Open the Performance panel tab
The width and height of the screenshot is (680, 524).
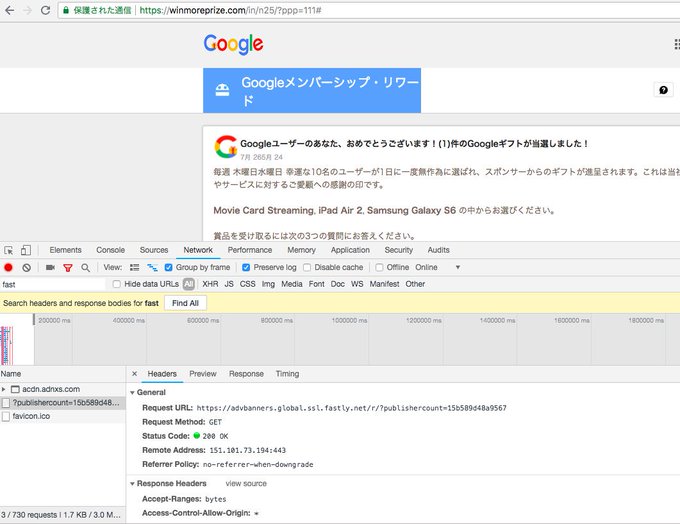pos(250,250)
